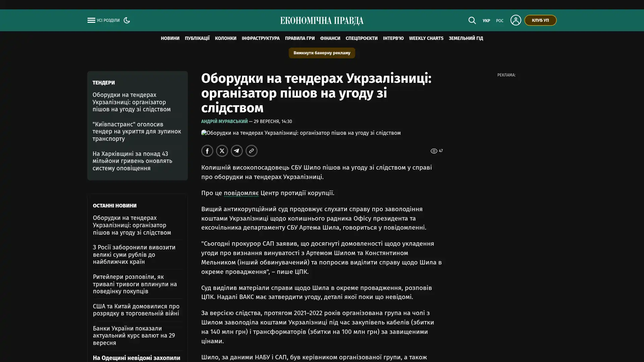This screenshot has height=362, width=644.
Task: Open the Колонки section
Action: pyautogui.click(x=226, y=39)
